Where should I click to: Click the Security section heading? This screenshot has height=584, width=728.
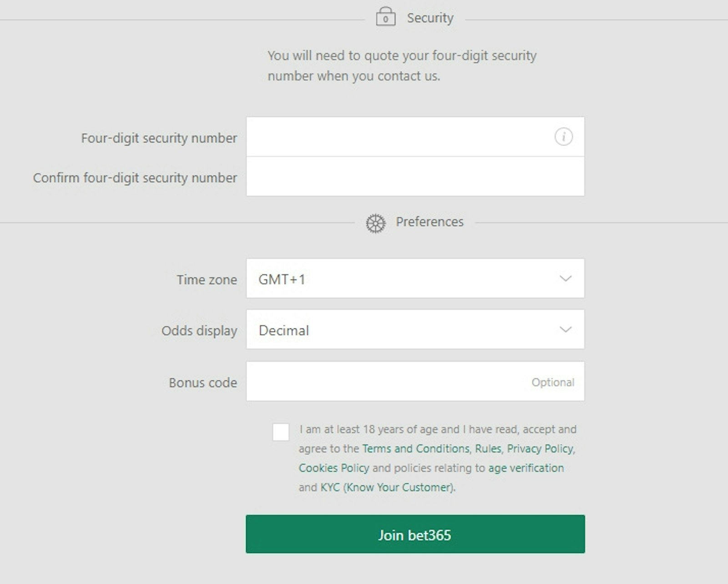pyautogui.click(x=430, y=18)
